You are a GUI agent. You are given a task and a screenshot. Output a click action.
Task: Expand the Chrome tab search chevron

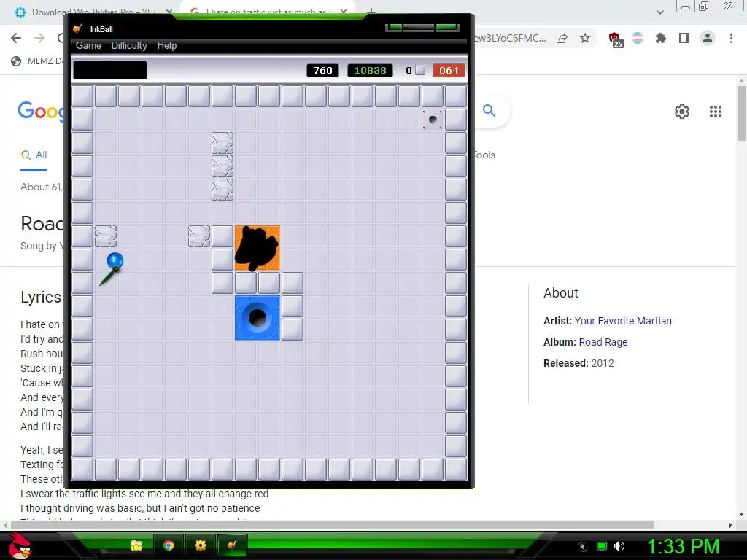pyautogui.click(x=659, y=12)
